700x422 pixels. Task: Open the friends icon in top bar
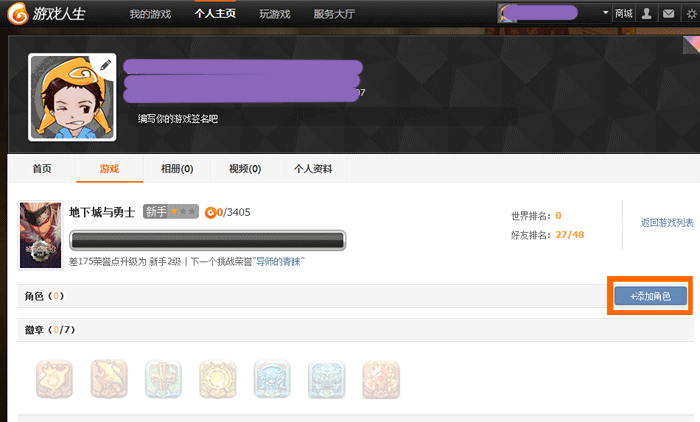[x=647, y=13]
